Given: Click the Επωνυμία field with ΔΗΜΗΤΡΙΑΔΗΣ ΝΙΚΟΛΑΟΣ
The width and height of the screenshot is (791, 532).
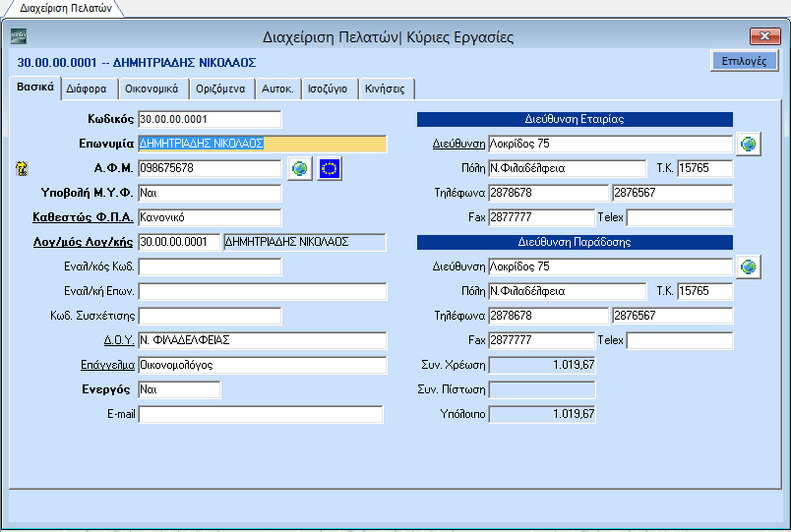Looking at the screenshot, I should pyautogui.click(x=263, y=145).
